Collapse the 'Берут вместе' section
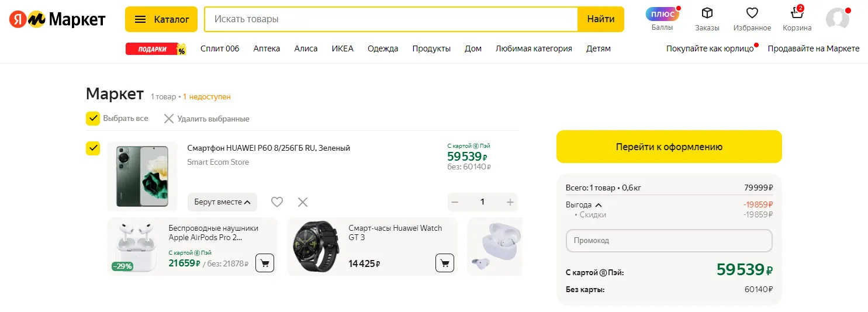 [x=222, y=202]
